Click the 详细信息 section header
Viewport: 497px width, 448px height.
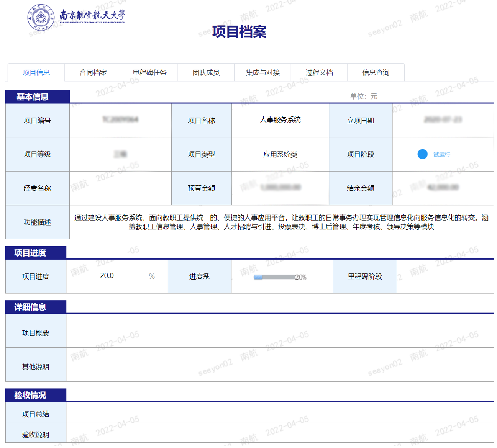(x=36, y=307)
